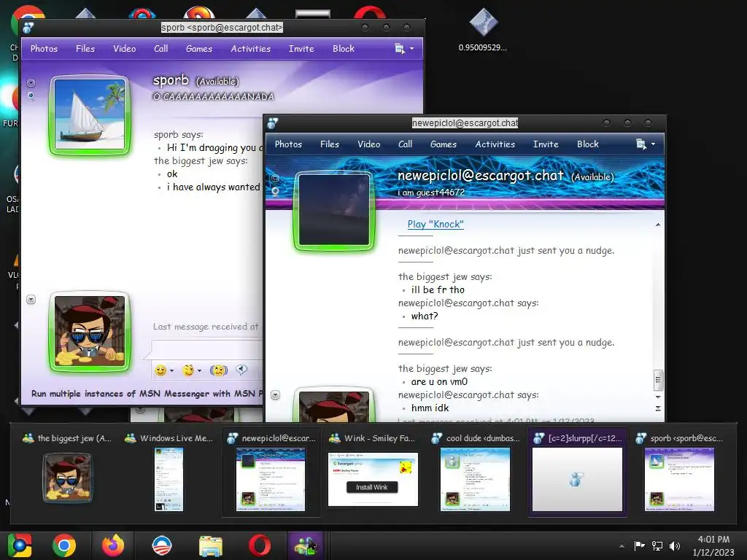Switch to newepiclol preview thumbnail
The width and height of the screenshot is (747, 560).
271,471
